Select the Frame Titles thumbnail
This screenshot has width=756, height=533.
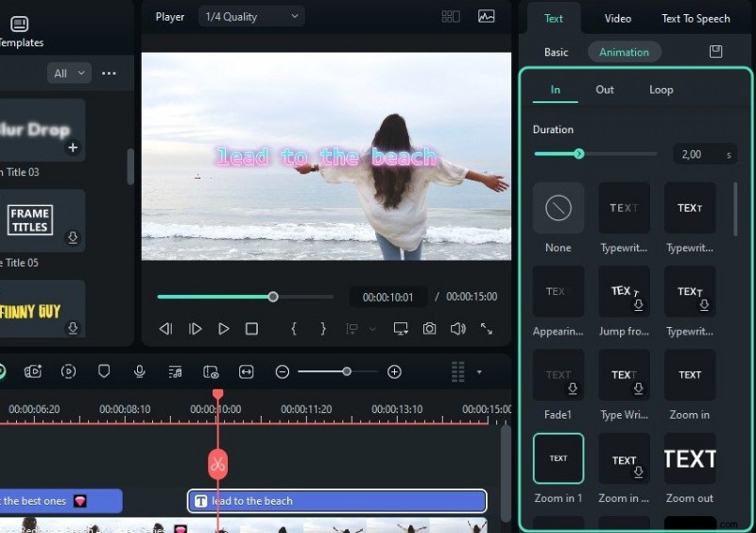(x=43, y=220)
